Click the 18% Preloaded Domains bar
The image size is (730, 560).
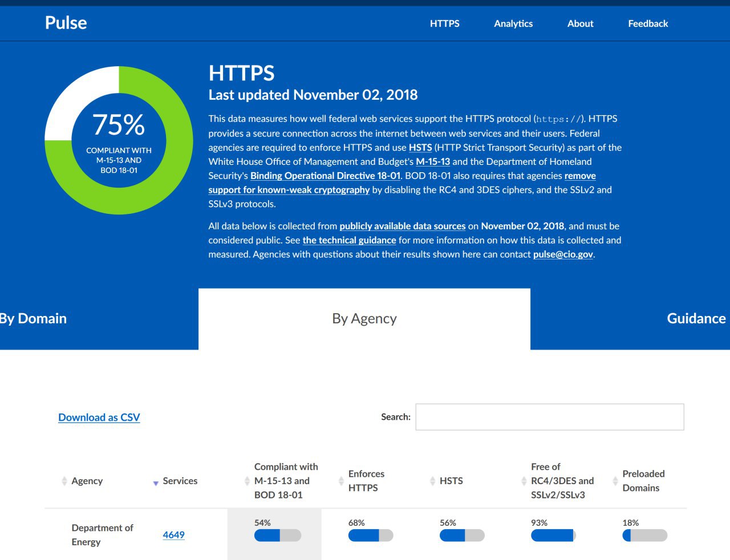(645, 535)
